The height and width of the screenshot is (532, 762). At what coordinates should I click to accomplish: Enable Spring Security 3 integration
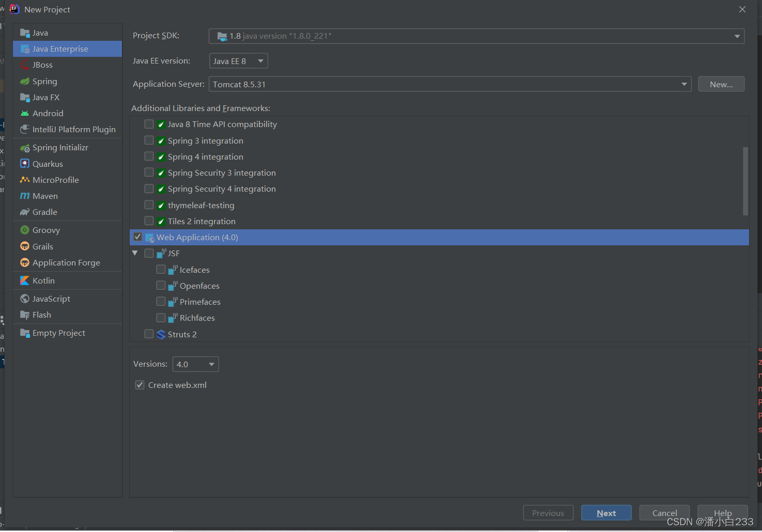pos(149,172)
